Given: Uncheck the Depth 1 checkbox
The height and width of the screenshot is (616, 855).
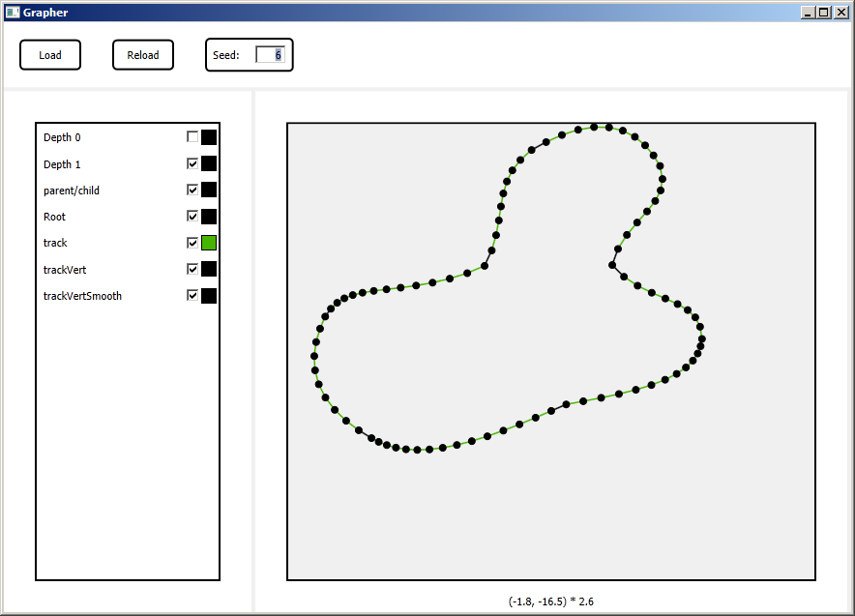Looking at the screenshot, I should 192,164.
